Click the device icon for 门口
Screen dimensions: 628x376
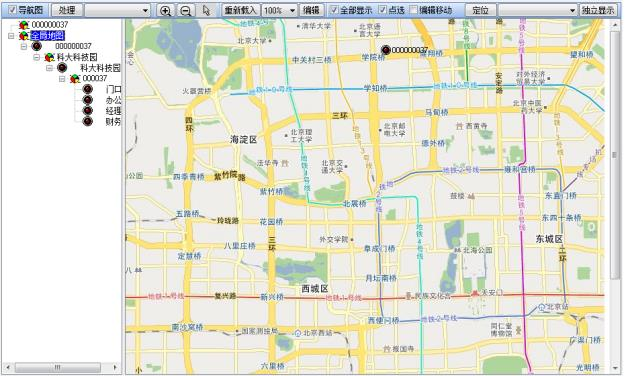click(x=88, y=89)
